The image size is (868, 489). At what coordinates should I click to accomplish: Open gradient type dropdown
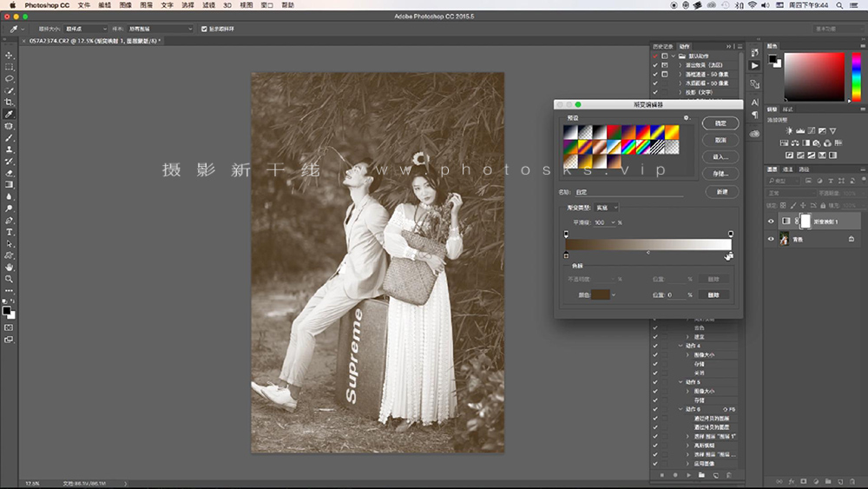coord(607,208)
